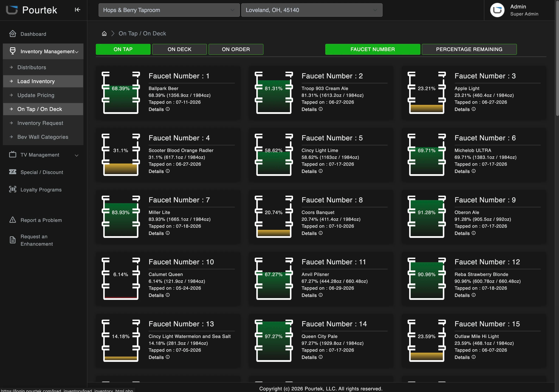Click info icon beside Faucet 11 Details
Screen dimensions: 559x392
click(321, 295)
